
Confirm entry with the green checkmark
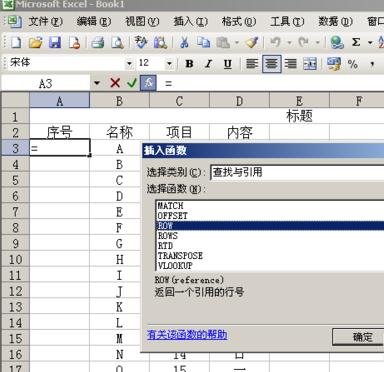point(132,83)
